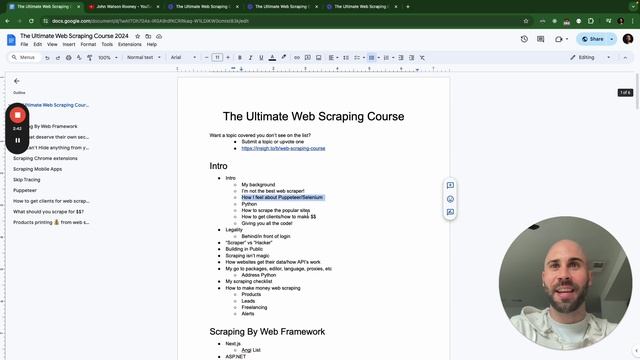Open the text color picker
Screen dimensions: 640x360
[x=272, y=58]
